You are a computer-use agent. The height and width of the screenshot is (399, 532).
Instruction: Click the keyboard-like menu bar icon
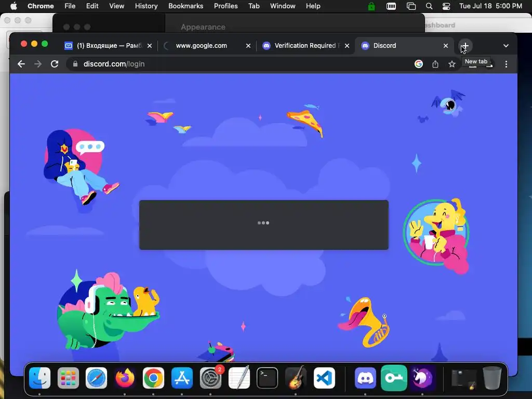[391, 6]
